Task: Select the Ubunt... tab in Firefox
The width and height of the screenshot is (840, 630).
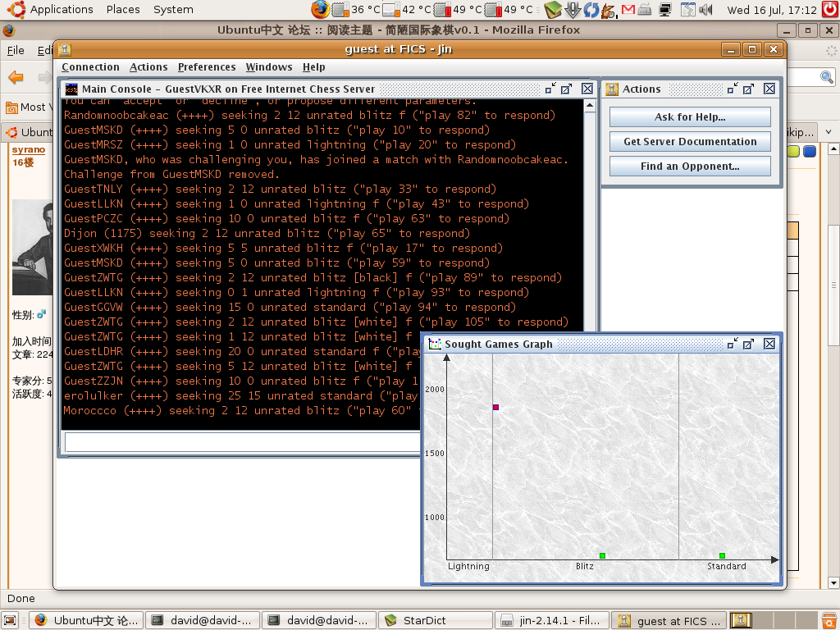Action: tap(30, 132)
